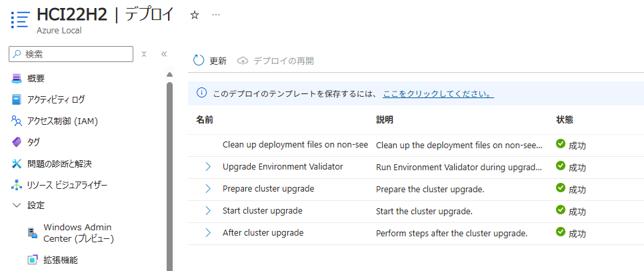This screenshot has height=271, width=644.
Task: Expand the Start cluster upgrade row
Action: 208,210
